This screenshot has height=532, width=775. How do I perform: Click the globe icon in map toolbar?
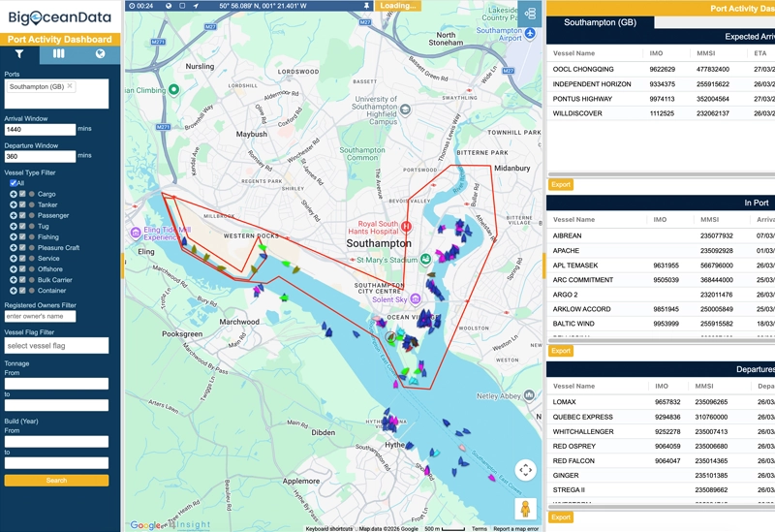point(169,6)
